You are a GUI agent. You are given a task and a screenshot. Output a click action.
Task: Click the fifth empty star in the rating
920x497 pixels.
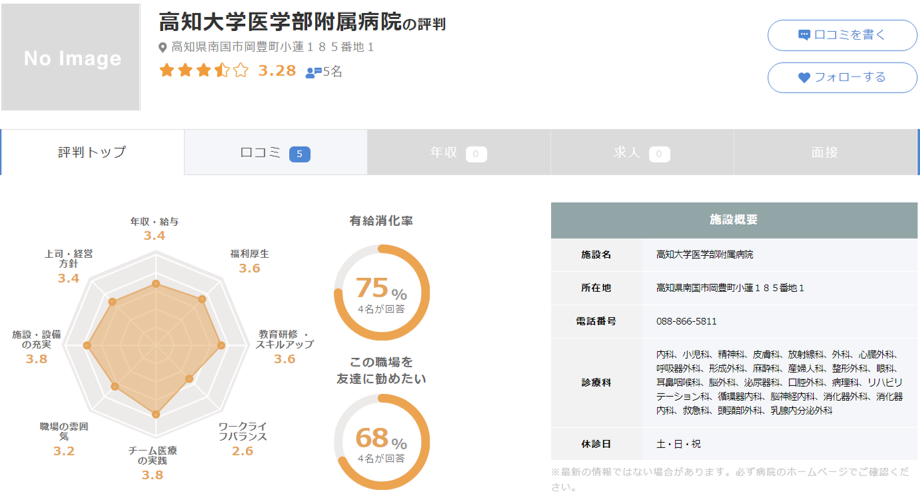241,71
